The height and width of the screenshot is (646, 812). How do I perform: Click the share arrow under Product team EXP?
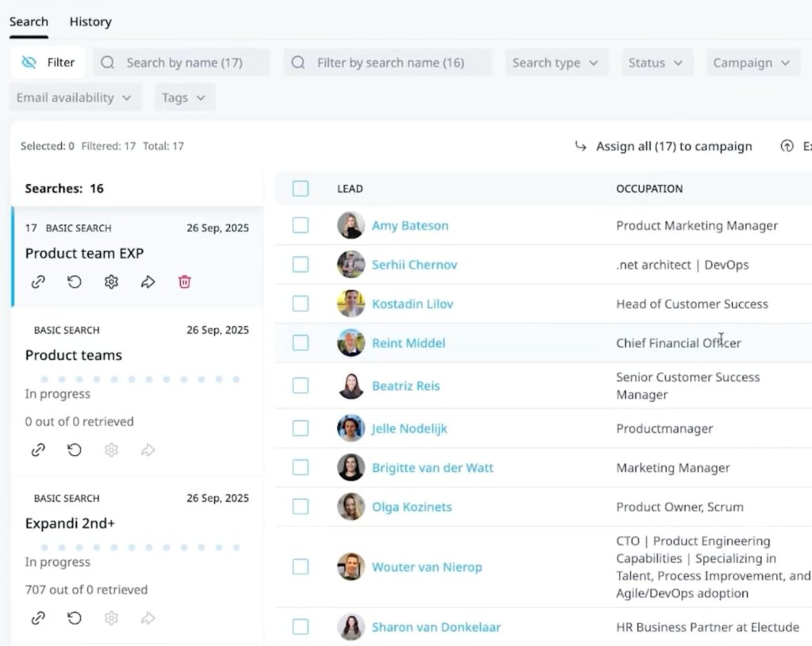(147, 282)
